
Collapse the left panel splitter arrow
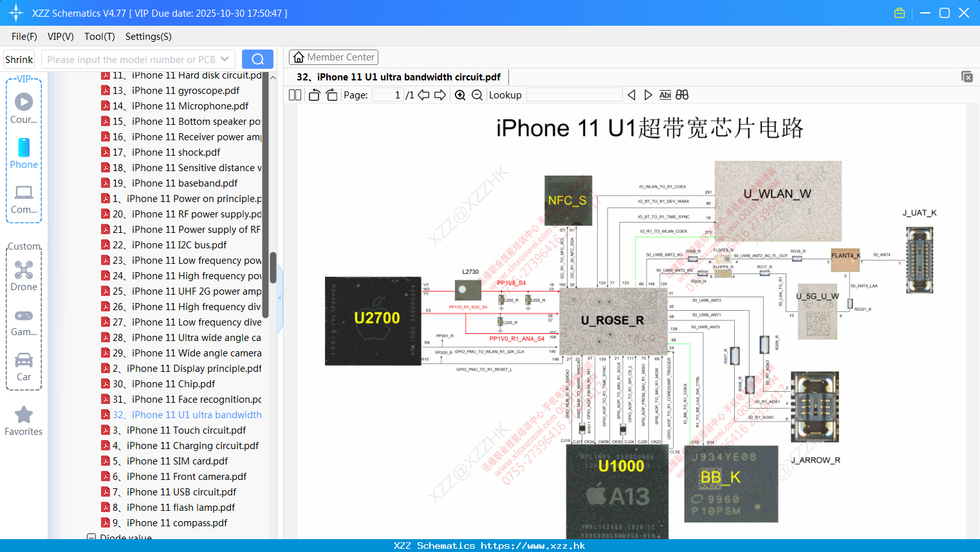[280, 298]
